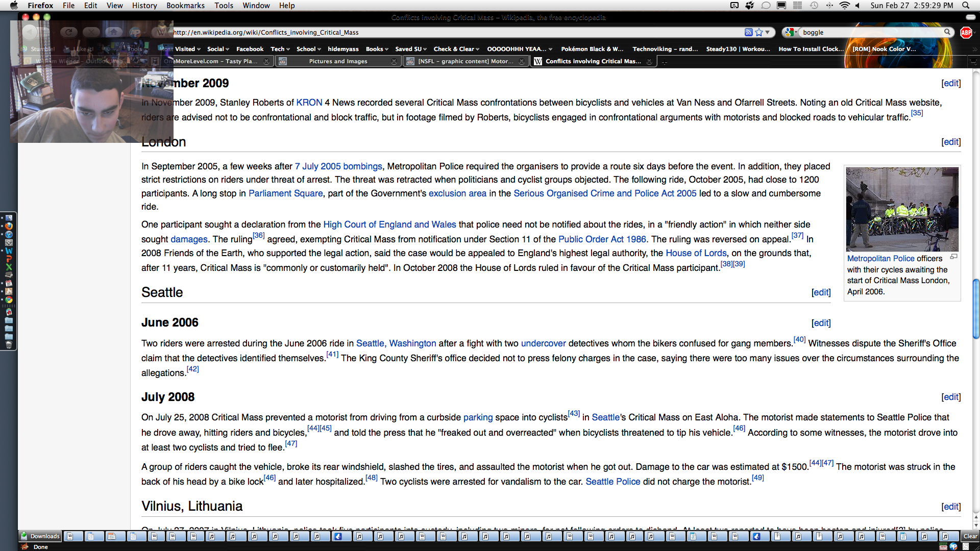Open the Bookmarks menu
The width and height of the screenshot is (980, 551).
click(x=185, y=5)
